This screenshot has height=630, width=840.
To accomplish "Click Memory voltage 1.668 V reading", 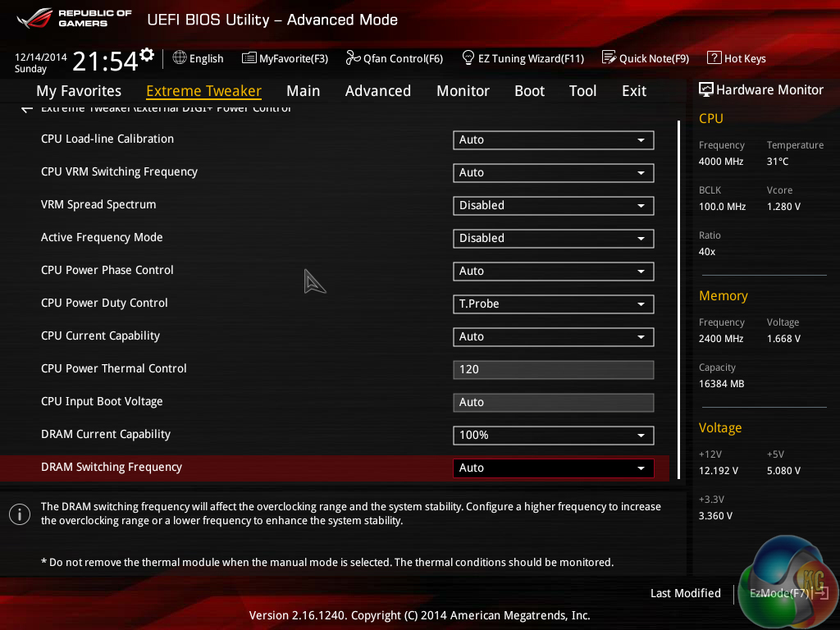I will pos(783,339).
